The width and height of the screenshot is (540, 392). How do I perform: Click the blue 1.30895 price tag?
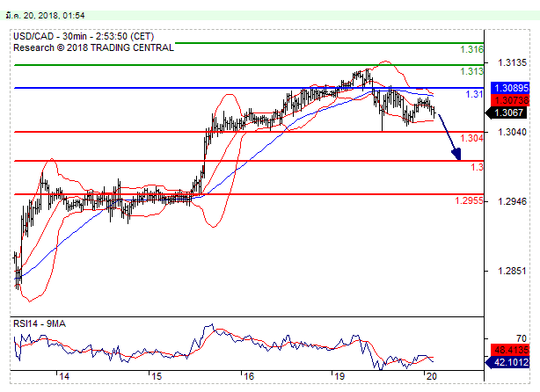[510, 88]
